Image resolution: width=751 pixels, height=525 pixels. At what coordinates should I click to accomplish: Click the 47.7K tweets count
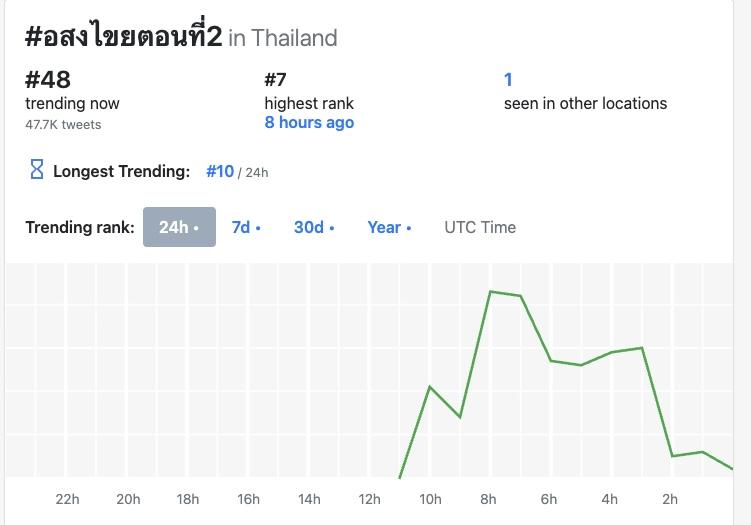click(x=63, y=125)
